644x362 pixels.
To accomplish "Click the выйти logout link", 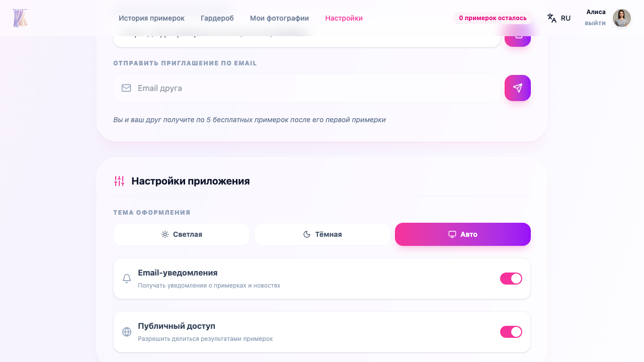I will (595, 24).
